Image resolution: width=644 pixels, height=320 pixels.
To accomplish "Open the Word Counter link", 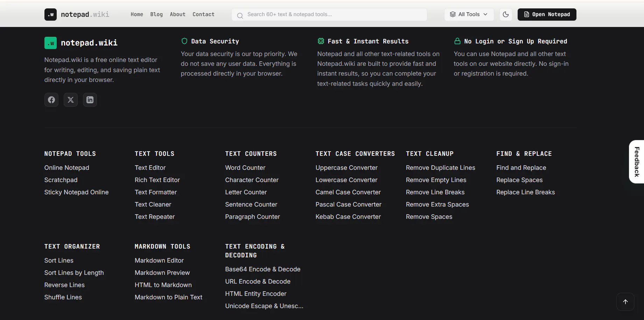I will [245, 168].
